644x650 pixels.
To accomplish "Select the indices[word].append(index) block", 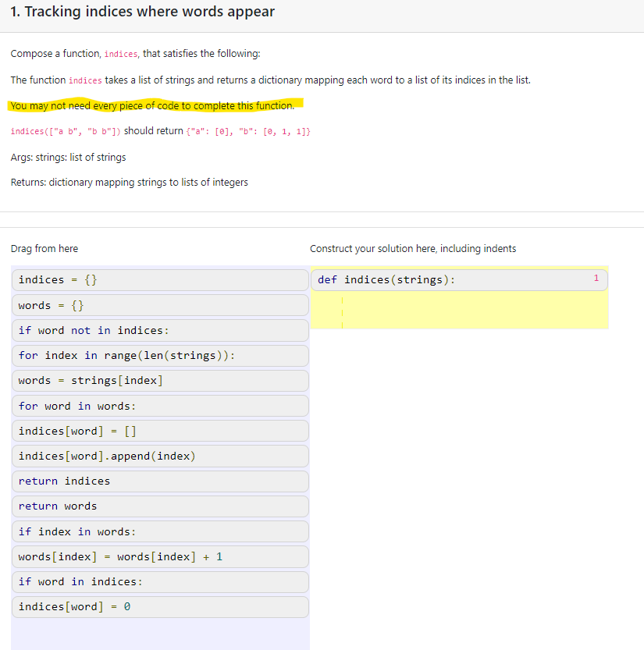I will pos(160,456).
